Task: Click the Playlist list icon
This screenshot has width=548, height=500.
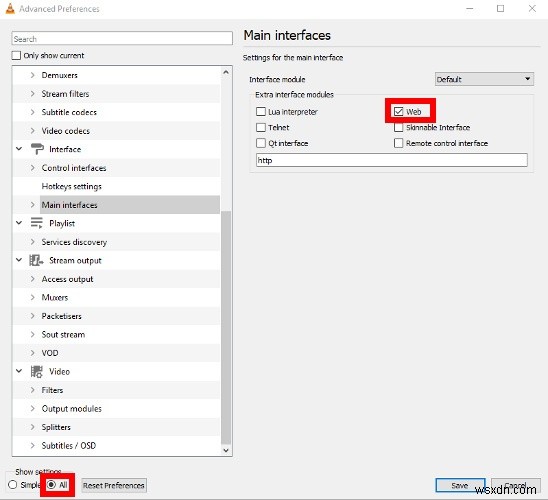Action: (37, 223)
